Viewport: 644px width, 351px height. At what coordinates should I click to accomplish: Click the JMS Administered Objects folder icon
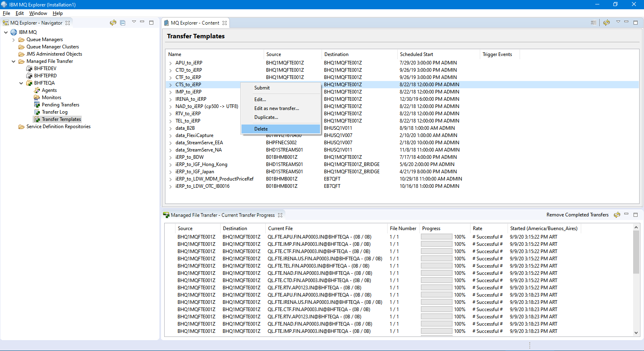pyautogui.click(x=21, y=54)
